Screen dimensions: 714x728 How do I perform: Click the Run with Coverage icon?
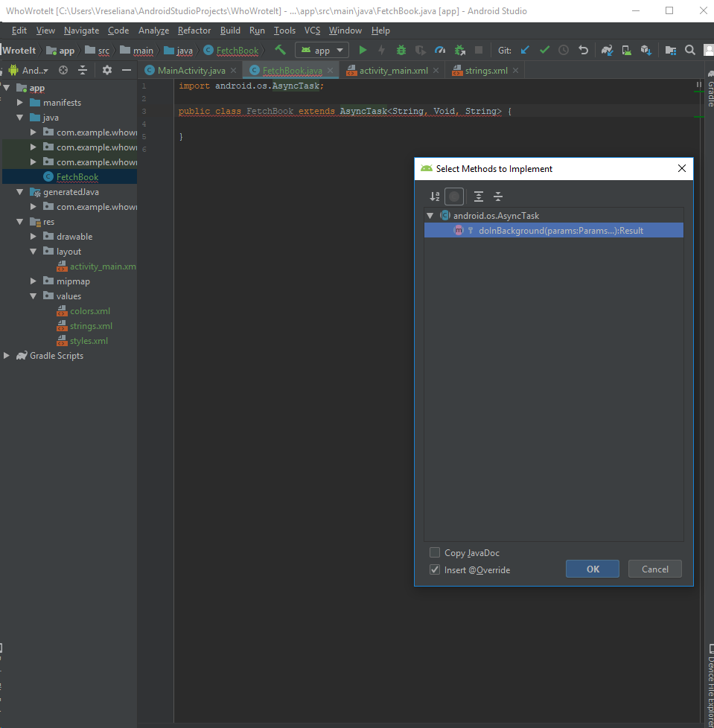coord(420,50)
